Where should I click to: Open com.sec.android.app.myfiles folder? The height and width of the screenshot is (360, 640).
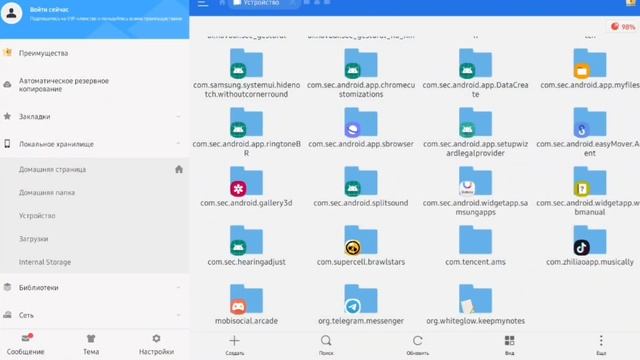(x=590, y=69)
